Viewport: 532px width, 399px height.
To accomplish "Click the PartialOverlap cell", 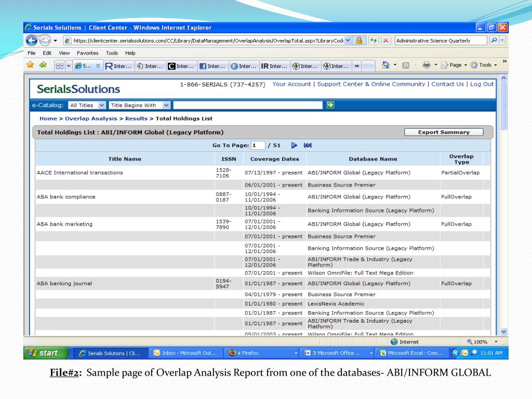I will (460, 172).
